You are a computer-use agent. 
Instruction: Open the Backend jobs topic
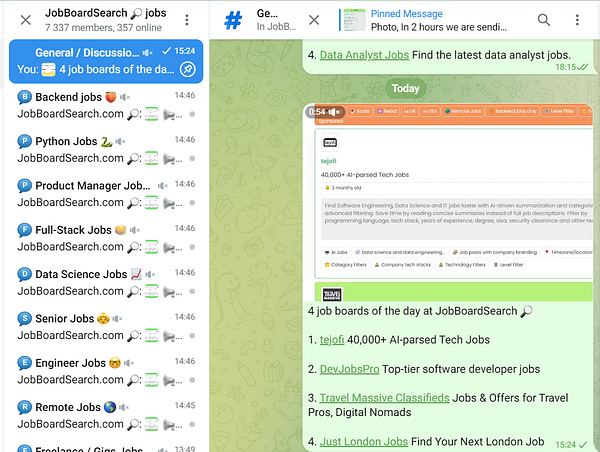106,105
